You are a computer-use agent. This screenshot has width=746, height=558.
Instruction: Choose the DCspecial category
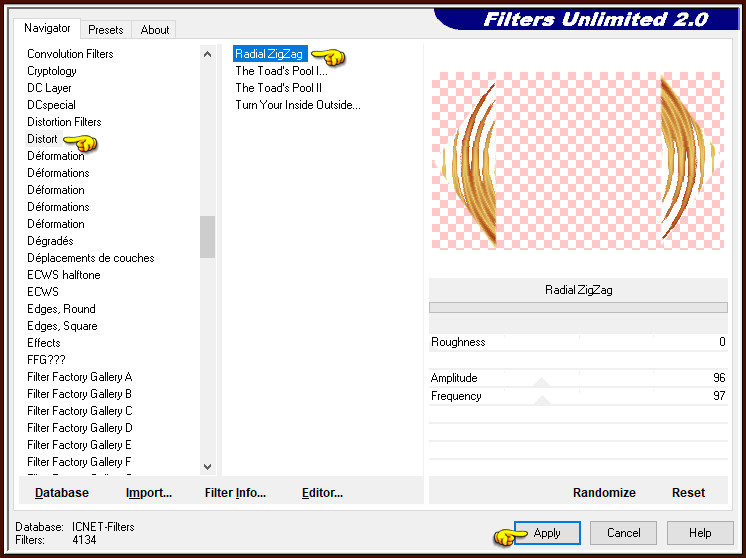point(51,105)
